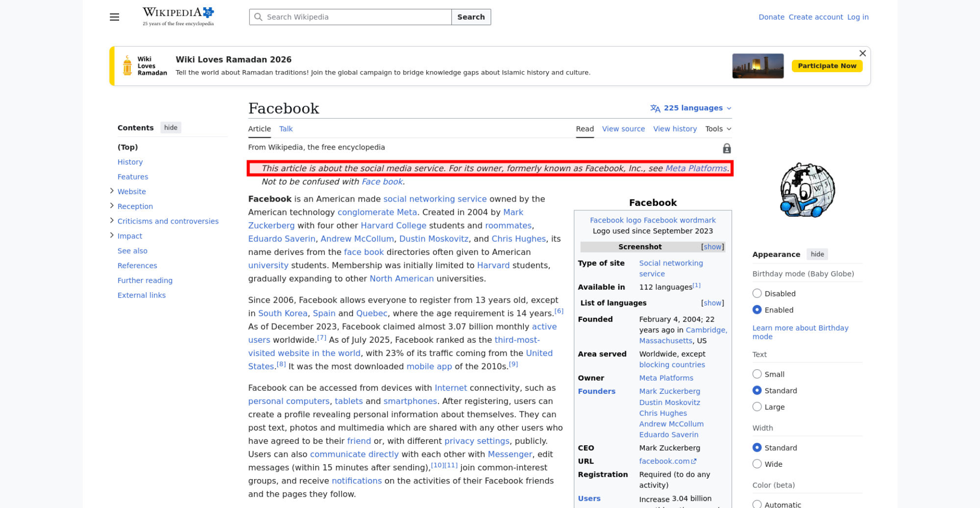Screen dimensions: 980x508
Task: Choose the Wide width option
Action: tap(757, 464)
